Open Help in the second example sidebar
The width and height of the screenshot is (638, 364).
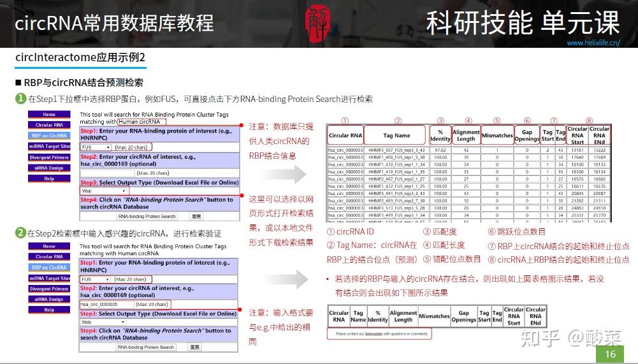pyautogui.click(x=49, y=310)
